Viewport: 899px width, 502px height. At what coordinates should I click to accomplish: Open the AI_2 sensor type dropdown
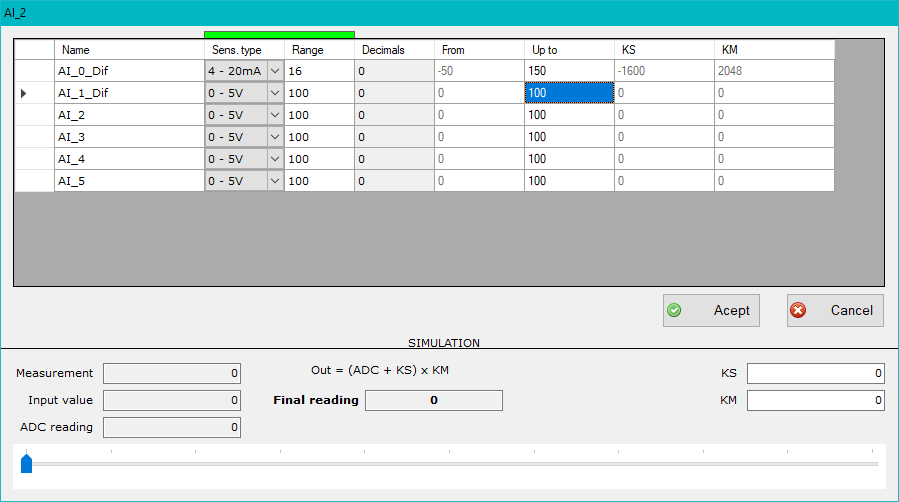[x=275, y=115]
